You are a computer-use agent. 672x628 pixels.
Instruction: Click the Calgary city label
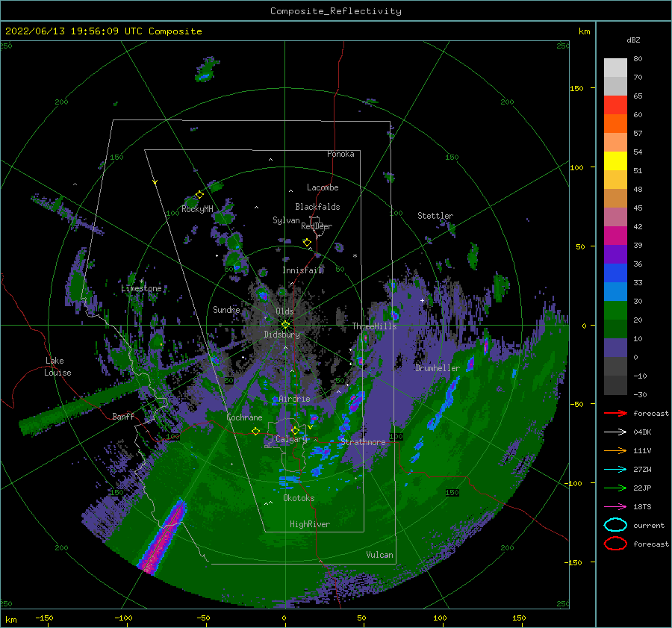291,439
